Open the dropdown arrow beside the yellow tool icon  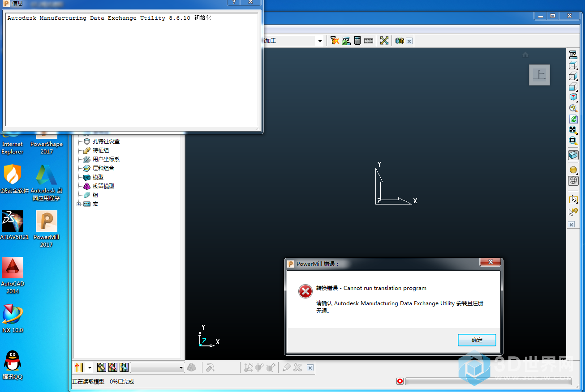[90, 368]
